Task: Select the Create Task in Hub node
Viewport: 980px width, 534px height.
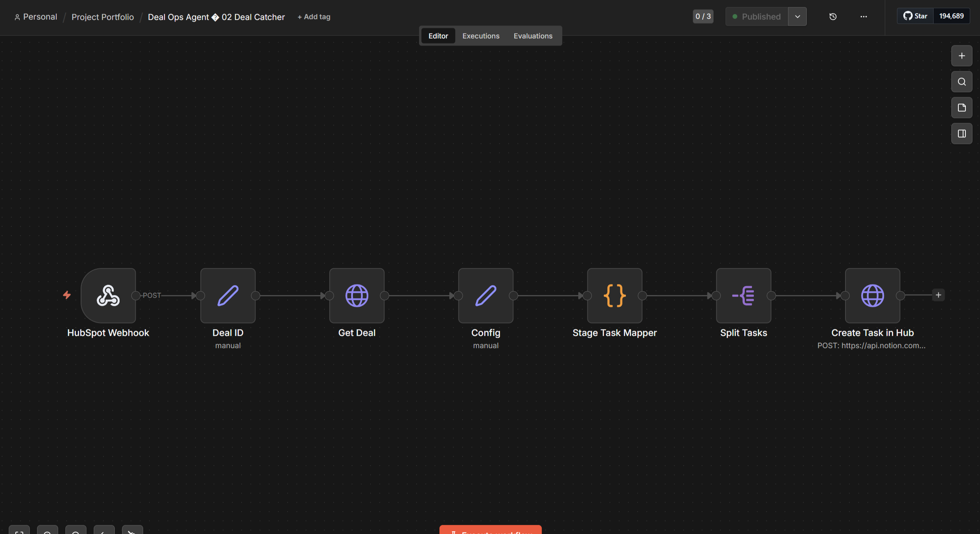Action: [x=873, y=296]
